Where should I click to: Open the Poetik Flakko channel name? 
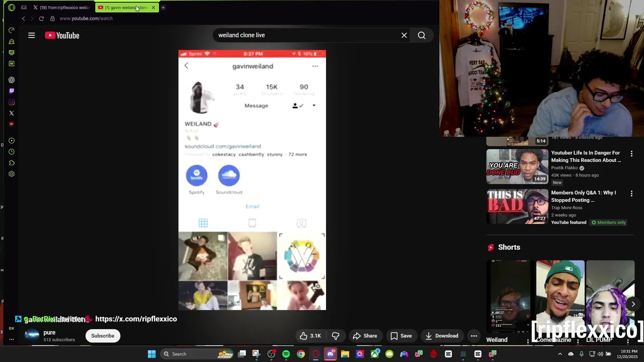(x=565, y=168)
